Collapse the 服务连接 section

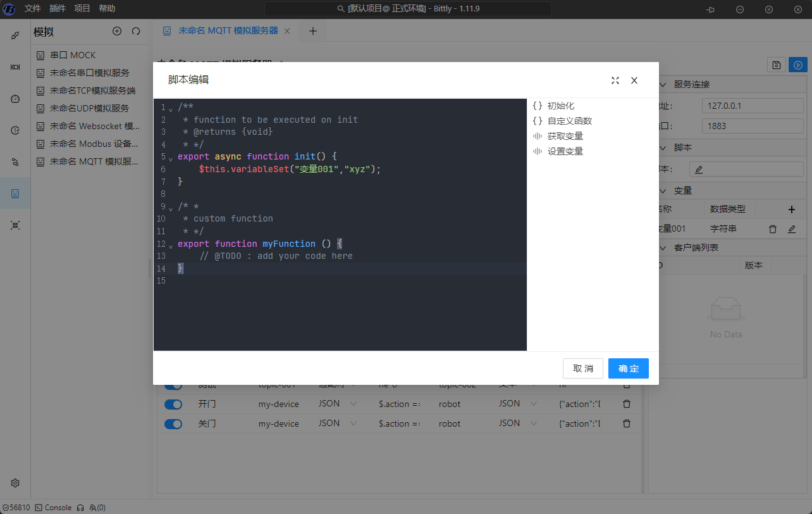[x=663, y=85]
